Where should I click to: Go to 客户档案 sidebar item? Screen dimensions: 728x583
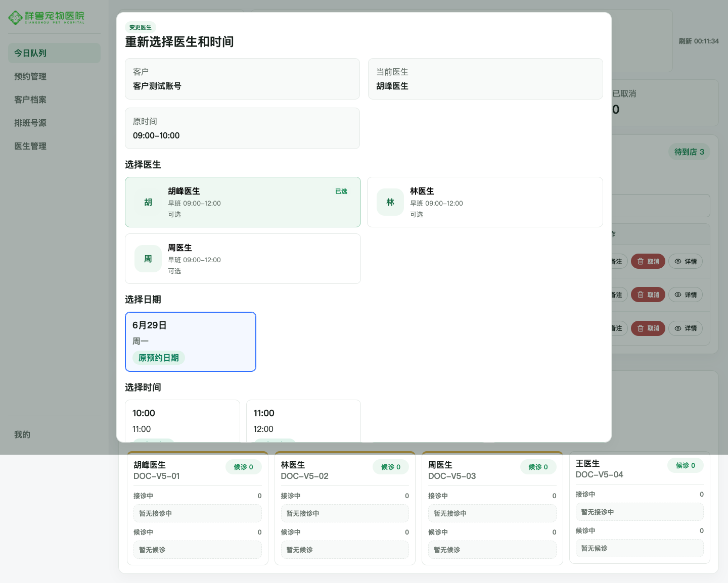click(x=54, y=100)
